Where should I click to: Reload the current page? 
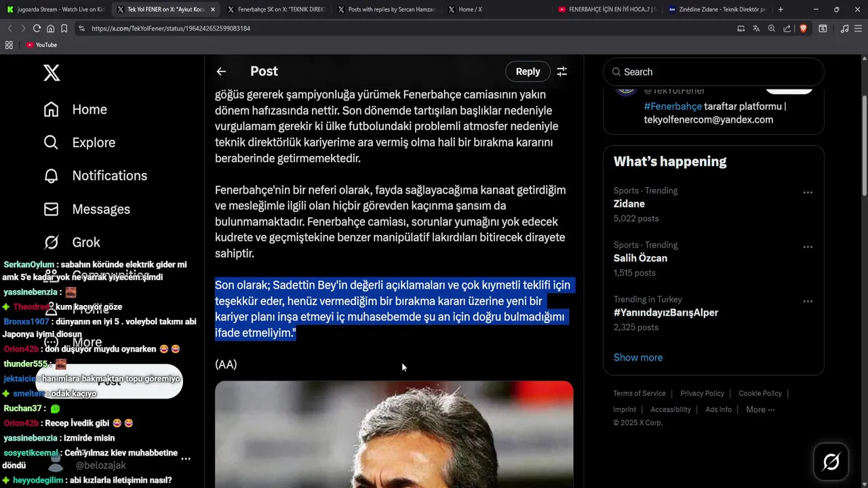pyautogui.click(x=37, y=28)
